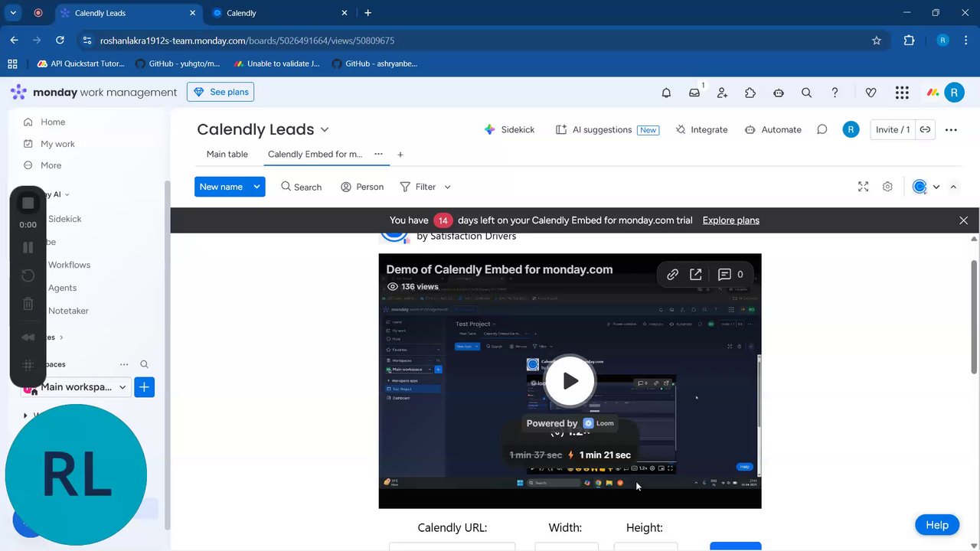Click the See plans button

pos(220,92)
